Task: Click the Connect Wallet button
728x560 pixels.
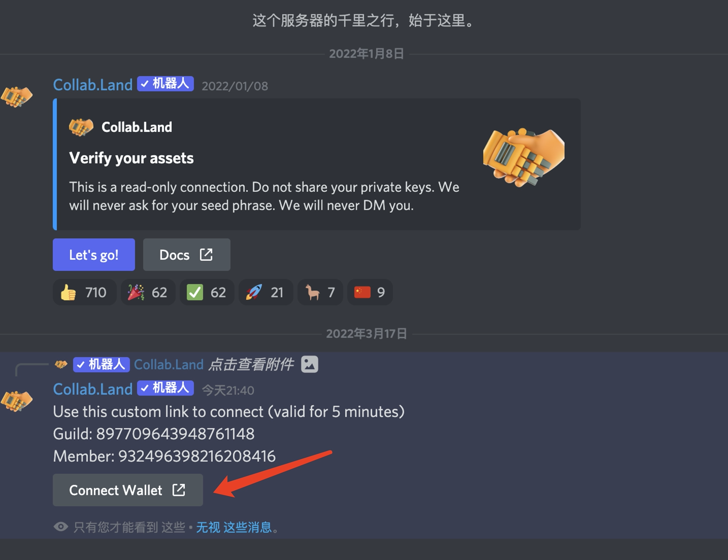Action: tap(128, 490)
